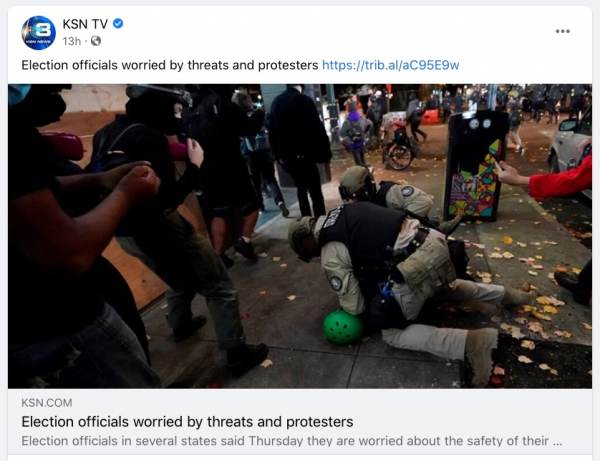
Task: Click the blue verified badge beside KSN TV
Action: [x=118, y=24]
